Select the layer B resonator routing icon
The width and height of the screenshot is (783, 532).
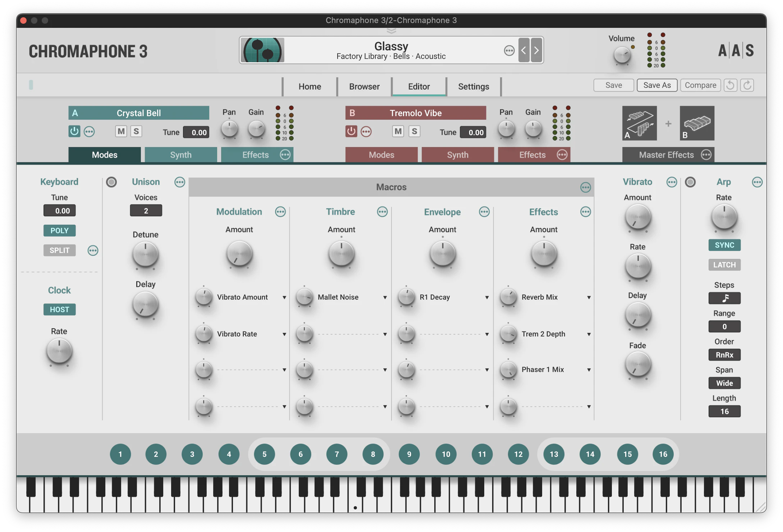(697, 123)
